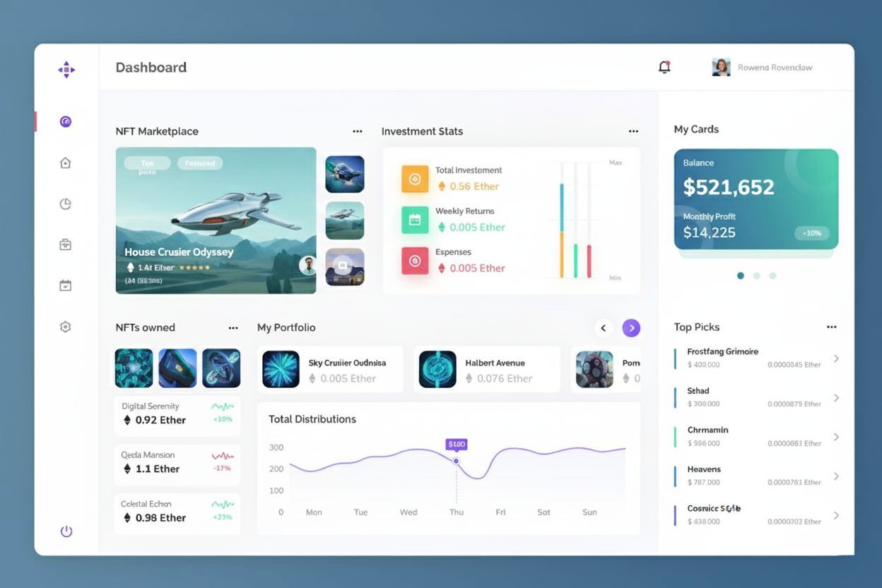Viewport: 882px width, 588px height.
Task: Click the Featured tag on NFT banner
Action: click(x=200, y=163)
